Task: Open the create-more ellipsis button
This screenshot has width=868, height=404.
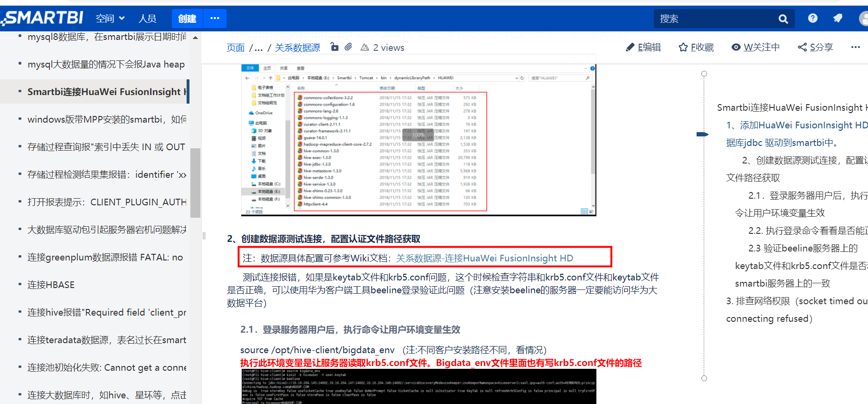Action: coord(215,19)
